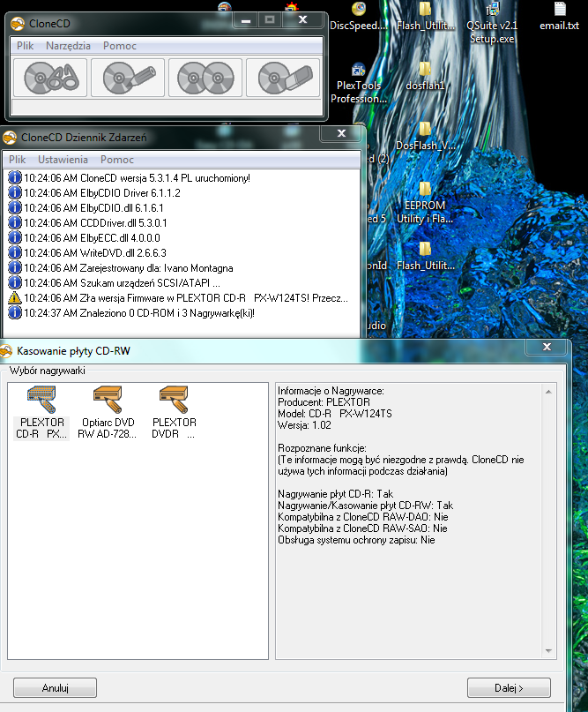The width and height of the screenshot is (588, 712).
Task: Click the Flash_Utilit folder beside QSuite icon
Action: [x=425, y=18]
